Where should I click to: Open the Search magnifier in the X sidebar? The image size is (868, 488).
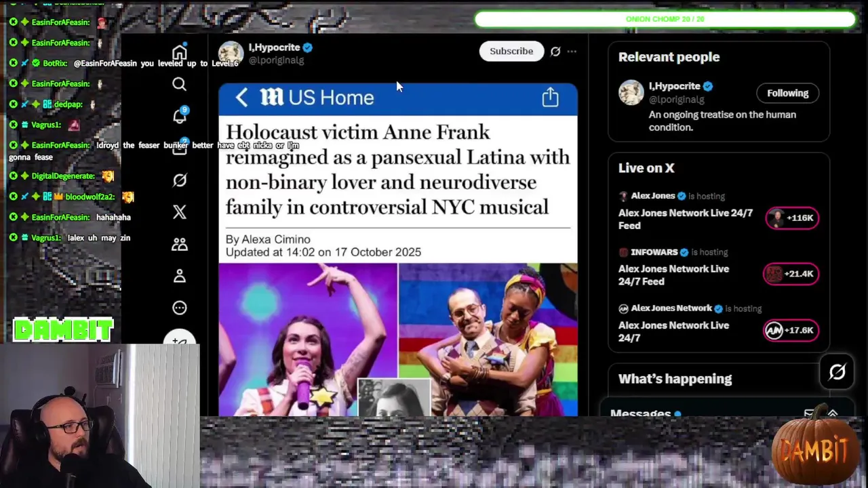click(x=179, y=84)
